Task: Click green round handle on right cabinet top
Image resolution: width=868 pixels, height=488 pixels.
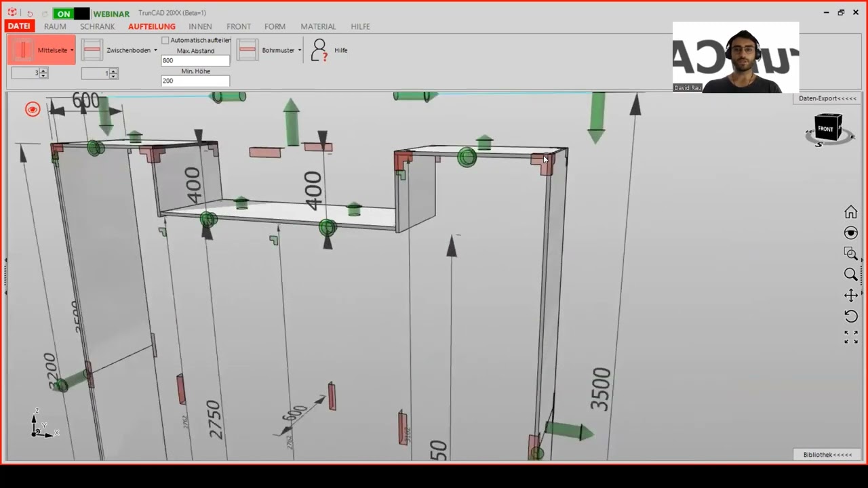Action: click(467, 158)
